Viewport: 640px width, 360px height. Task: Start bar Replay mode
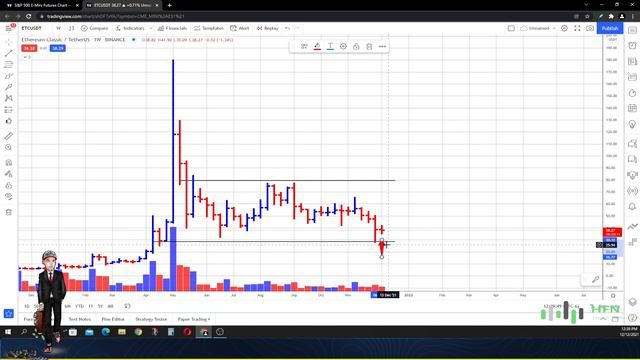tap(267, 28)
